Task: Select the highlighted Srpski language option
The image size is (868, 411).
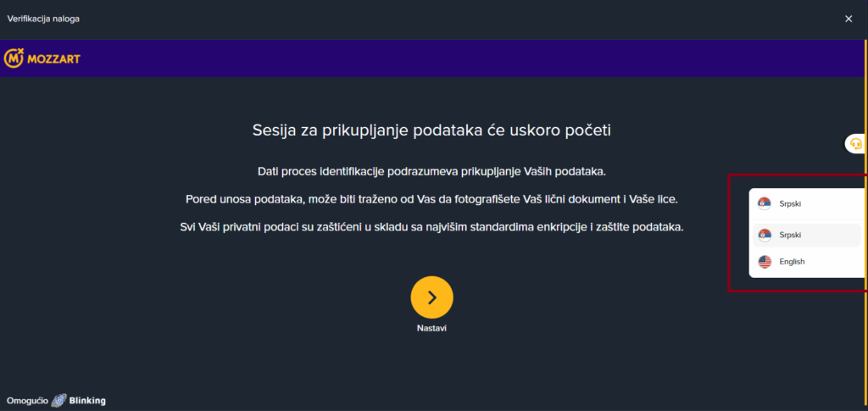Action: (x=807, y=235)
